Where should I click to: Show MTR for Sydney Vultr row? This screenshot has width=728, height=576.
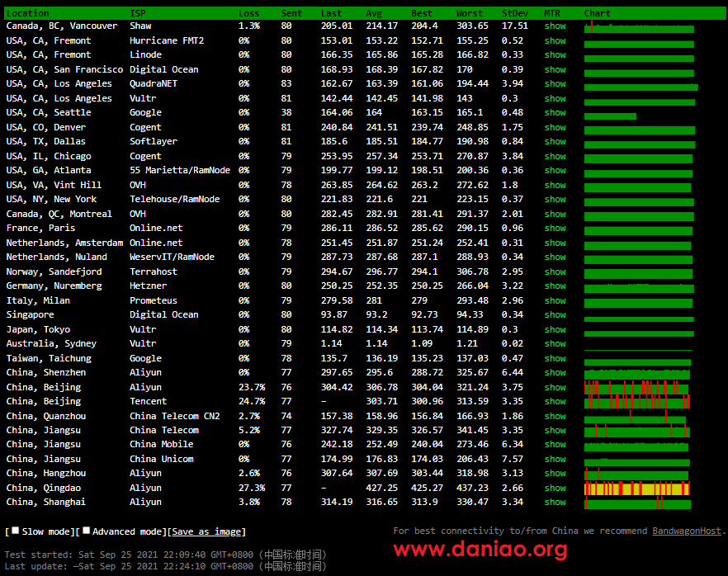click(555, 343)
